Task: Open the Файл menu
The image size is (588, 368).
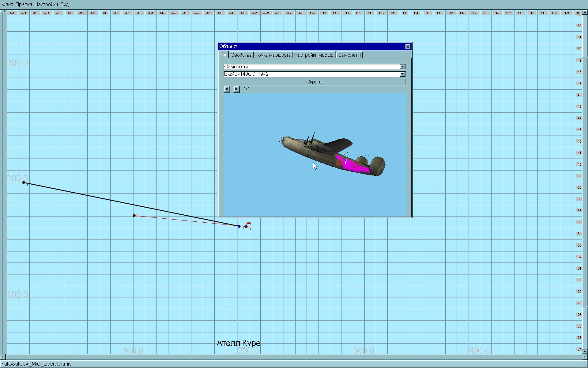Action: 8,4
